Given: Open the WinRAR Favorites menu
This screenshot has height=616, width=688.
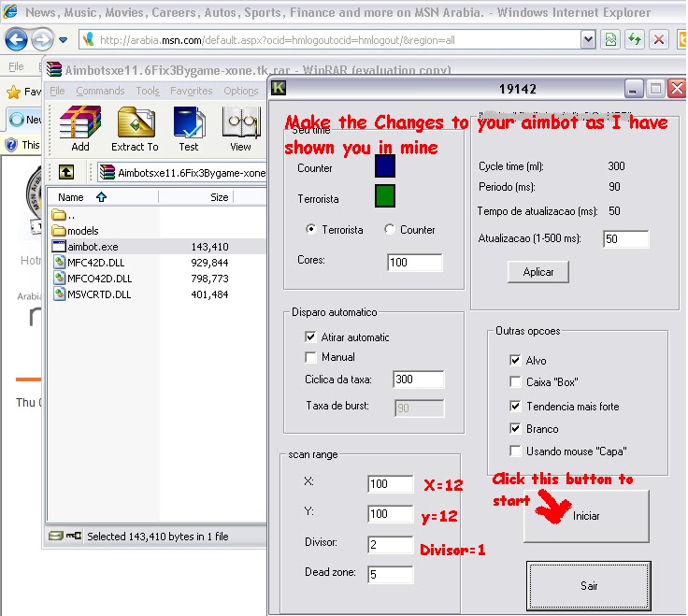Looking at the screenshot, I should tap(192, 91).
